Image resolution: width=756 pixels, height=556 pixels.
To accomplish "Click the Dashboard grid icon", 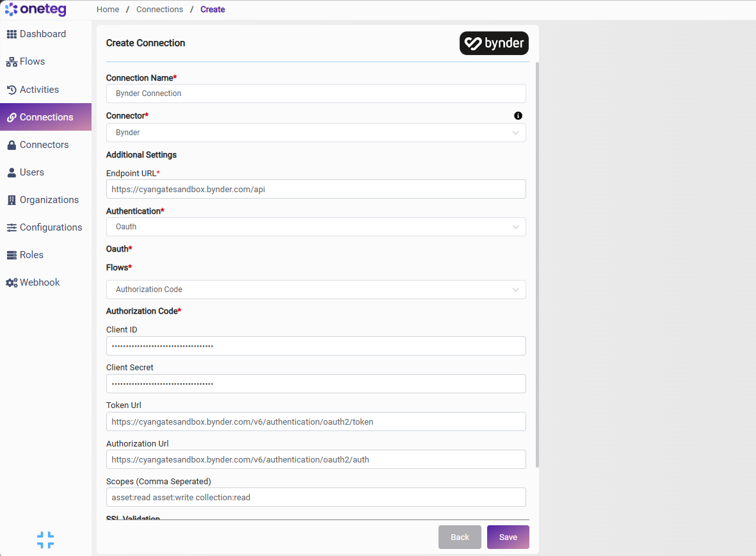I will point(12,34).
